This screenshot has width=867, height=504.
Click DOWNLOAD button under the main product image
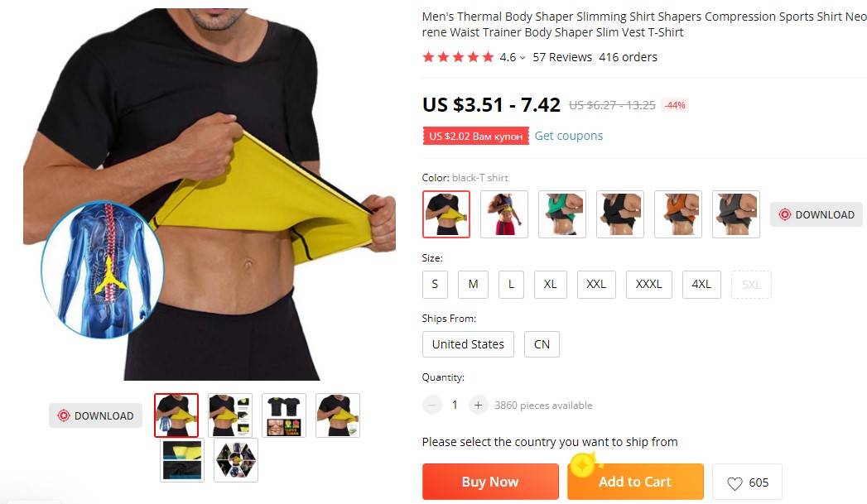96,415
